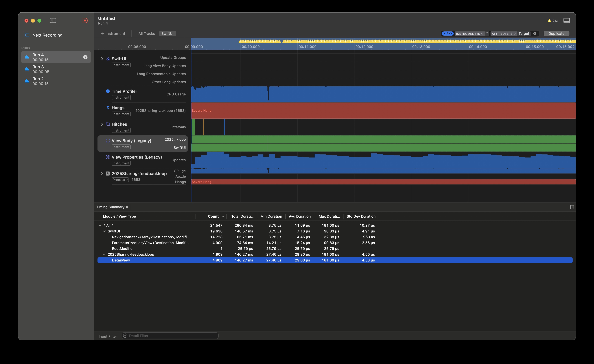This screenshot has height=364, width=594.
Task: Click the record button icon
Action: (x=85, y=20)
